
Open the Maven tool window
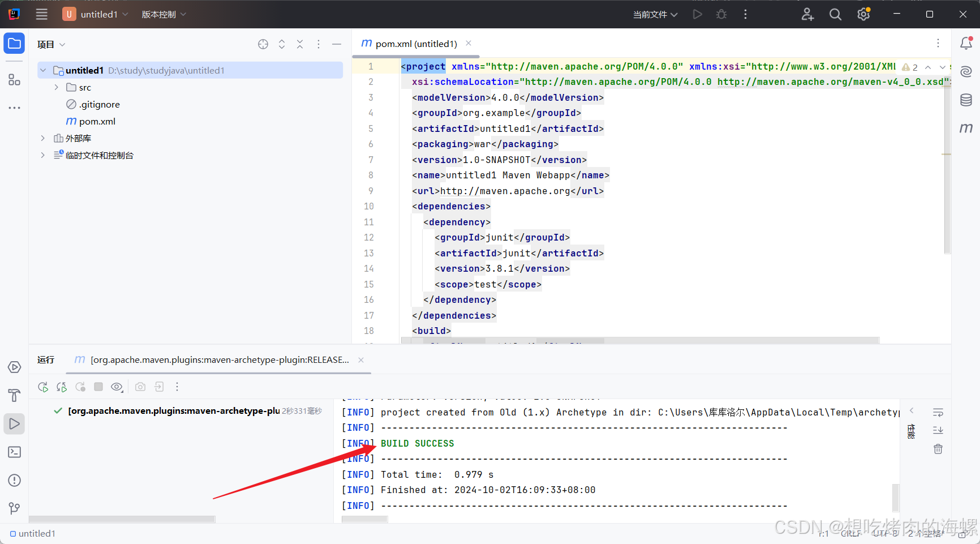(x=966, y=128)
